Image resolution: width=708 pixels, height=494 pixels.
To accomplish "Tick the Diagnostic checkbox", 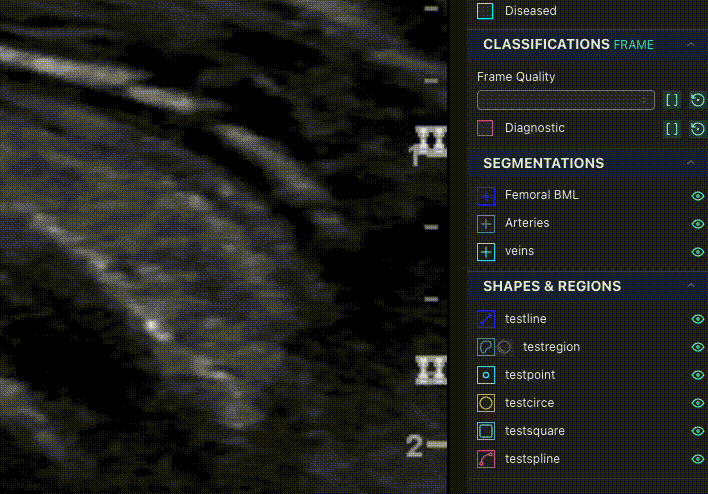I will click(485, 128).
